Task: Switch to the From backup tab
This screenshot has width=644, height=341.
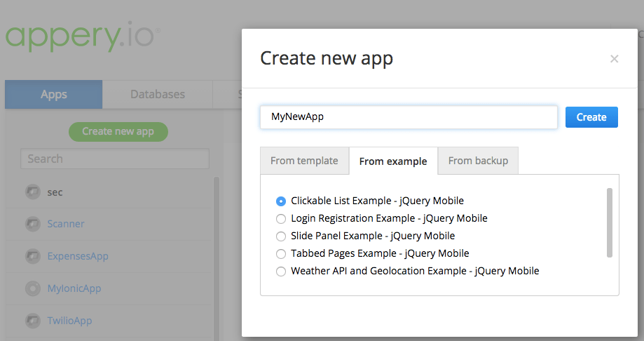Action: click(478, 161)
